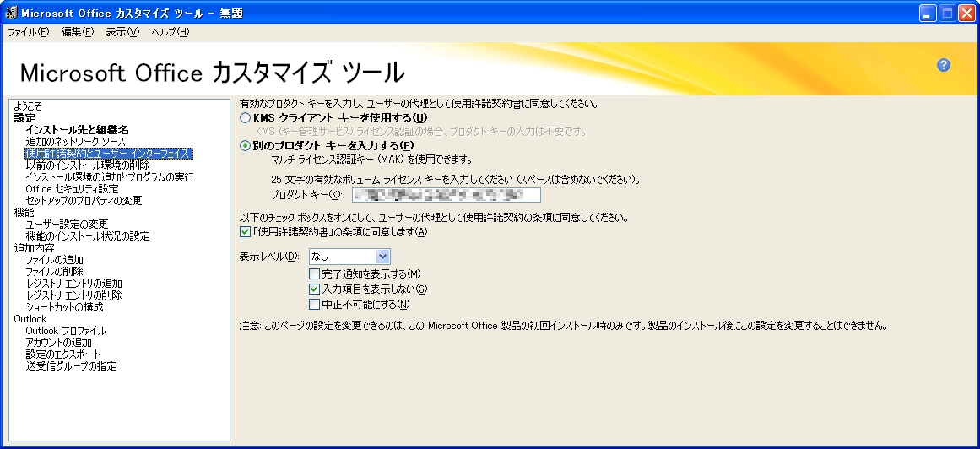Open ショートカットの構成 page
Screen dimensions: 980x449
[64, 307]
